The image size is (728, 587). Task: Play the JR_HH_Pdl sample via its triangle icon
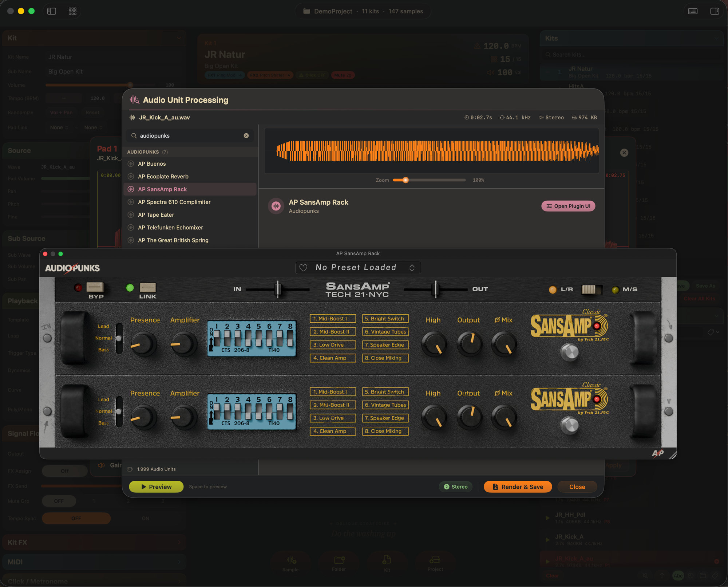(x=547, y=518)
